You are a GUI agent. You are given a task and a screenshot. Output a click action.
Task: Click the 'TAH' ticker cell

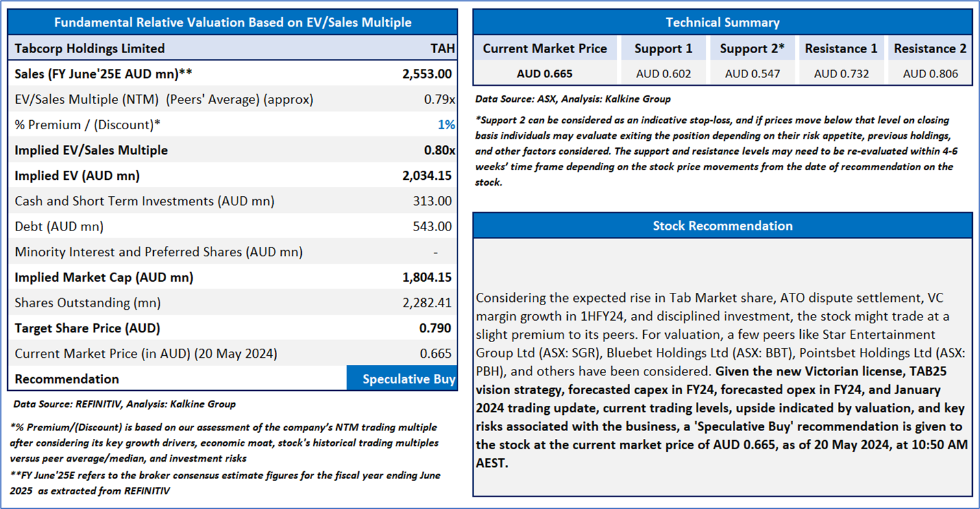[x=443, y=48]
